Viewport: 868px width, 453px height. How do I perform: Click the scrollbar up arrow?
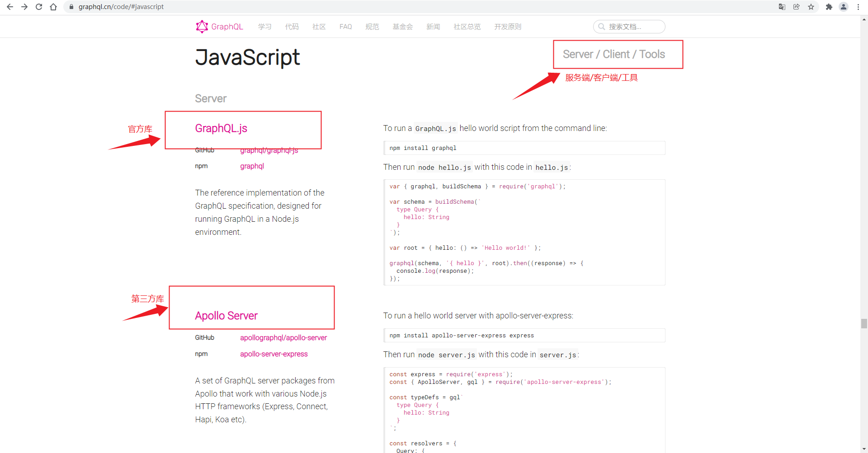(x=864, y=19)
